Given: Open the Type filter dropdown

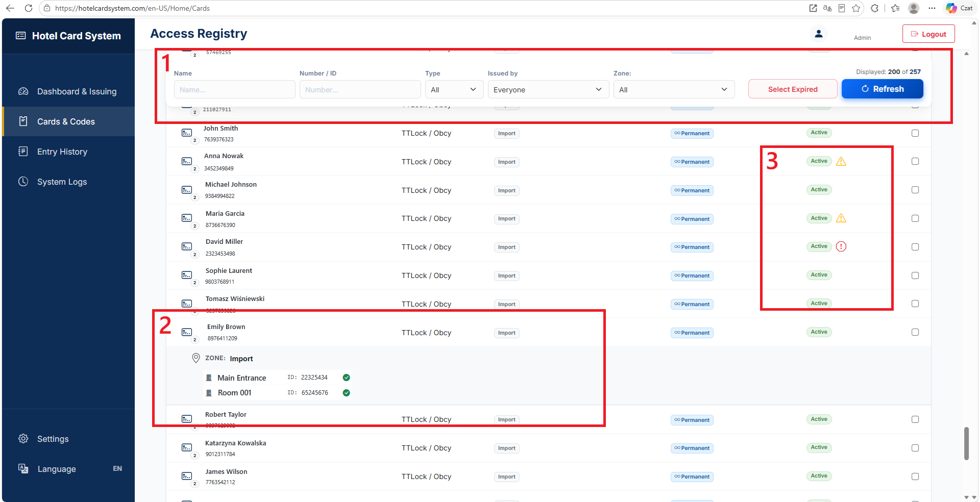Looking at the screenshot, I should (454, 89).
